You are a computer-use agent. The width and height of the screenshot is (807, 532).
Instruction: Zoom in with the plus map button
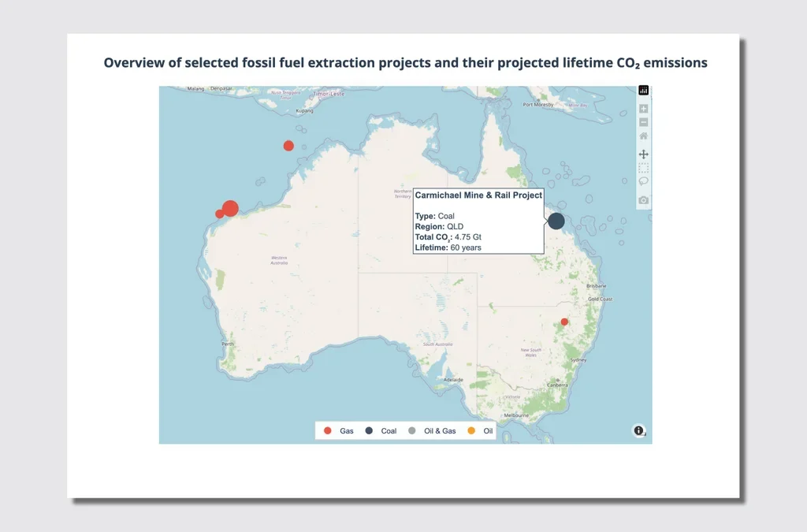pyautogui.click(x=643, y=109)
